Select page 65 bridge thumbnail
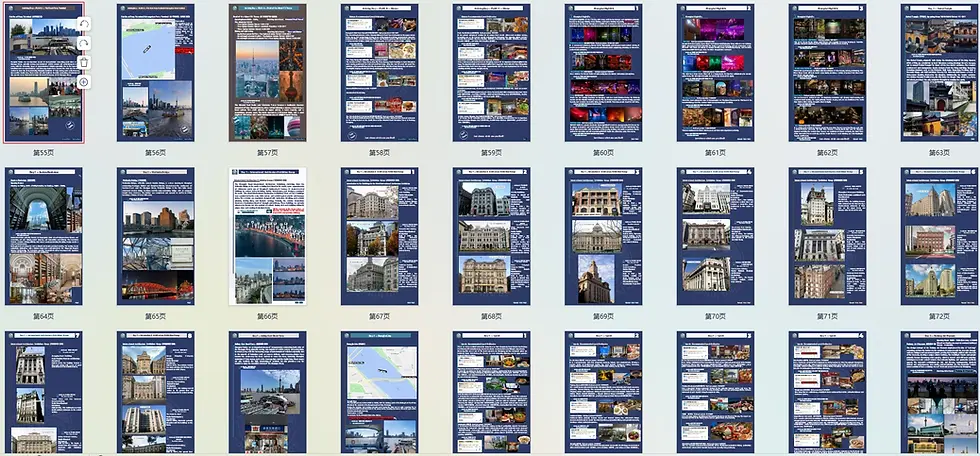This screenshot has height=456, width=980. pyautogui.click(x=156, y=236)
